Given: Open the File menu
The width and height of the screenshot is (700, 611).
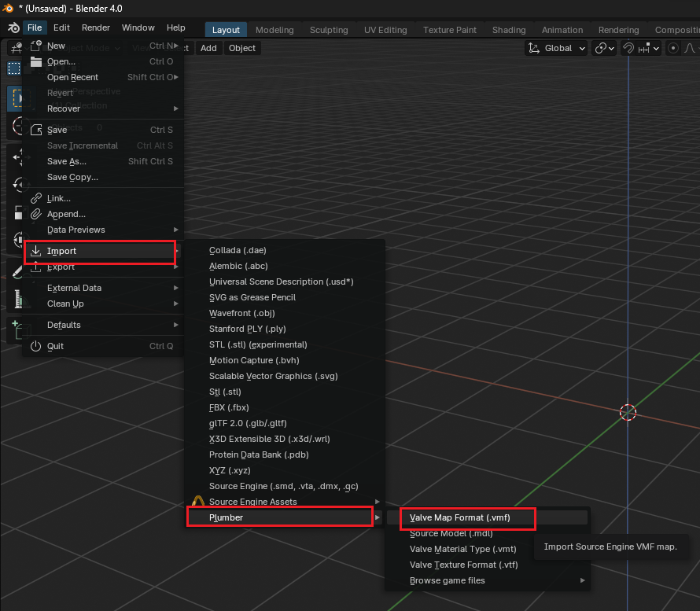Looking at the screenshot, I should [x=35, y=28].
